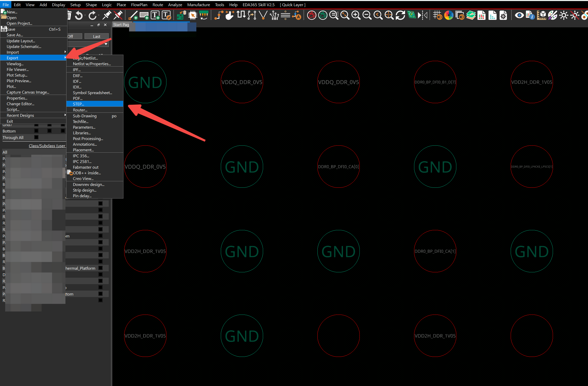588x386 pixels.
Task: Click the 3D canvas PCB icon
Action: (x=411, y=15)
